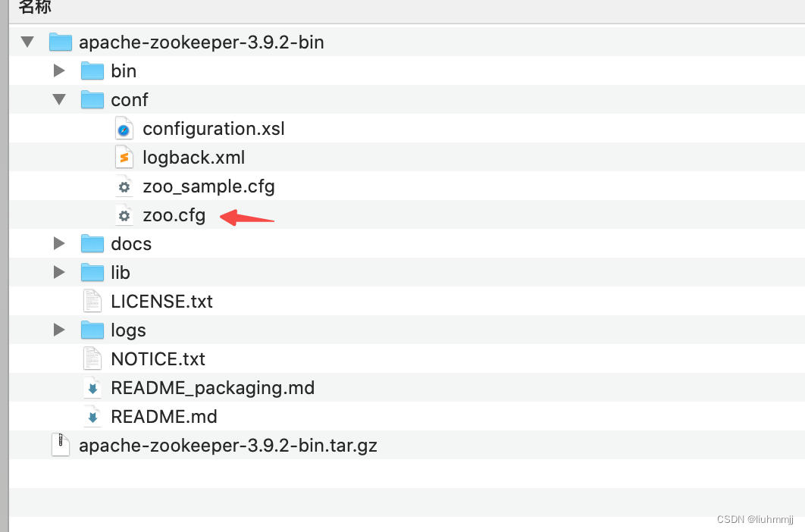This screenshot has height=532, width=805.
Task: Expand the lib folder
Action: [60, 272]
